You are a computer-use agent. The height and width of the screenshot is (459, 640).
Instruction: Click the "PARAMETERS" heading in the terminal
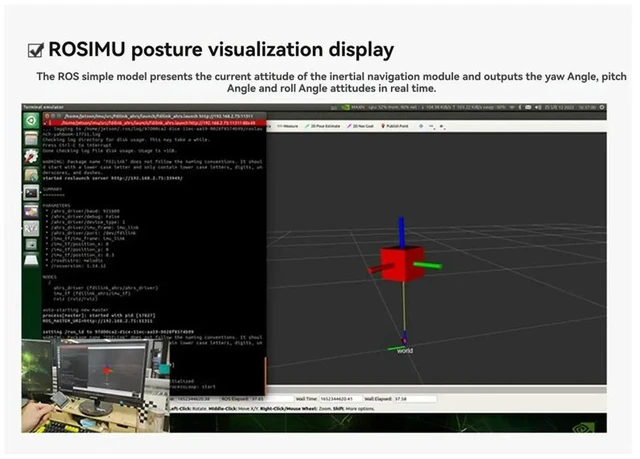coord(56,206)
